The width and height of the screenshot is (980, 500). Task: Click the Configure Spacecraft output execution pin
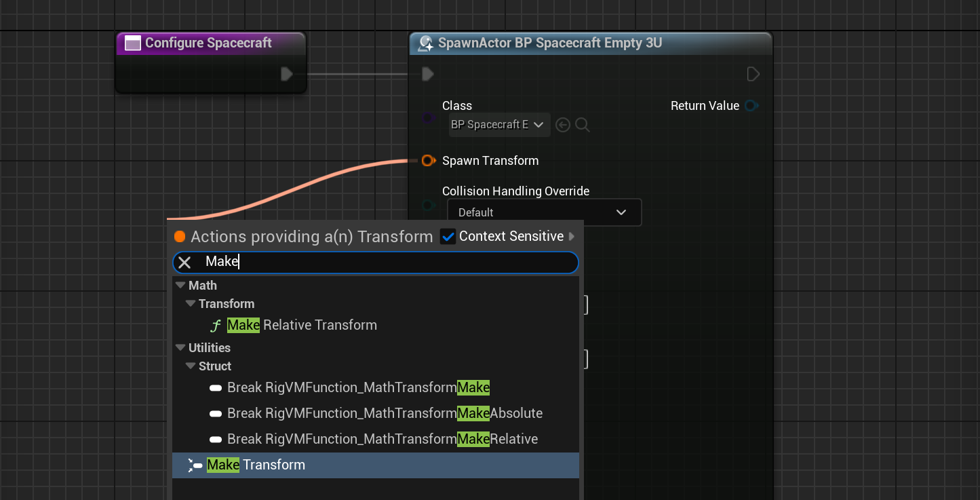click(x=287, y=73)
